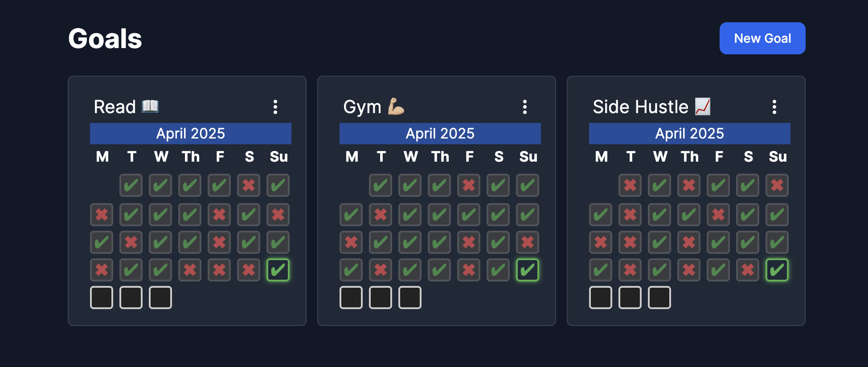Click the April 2025 banner on Read card

click(x=190, y=133)
